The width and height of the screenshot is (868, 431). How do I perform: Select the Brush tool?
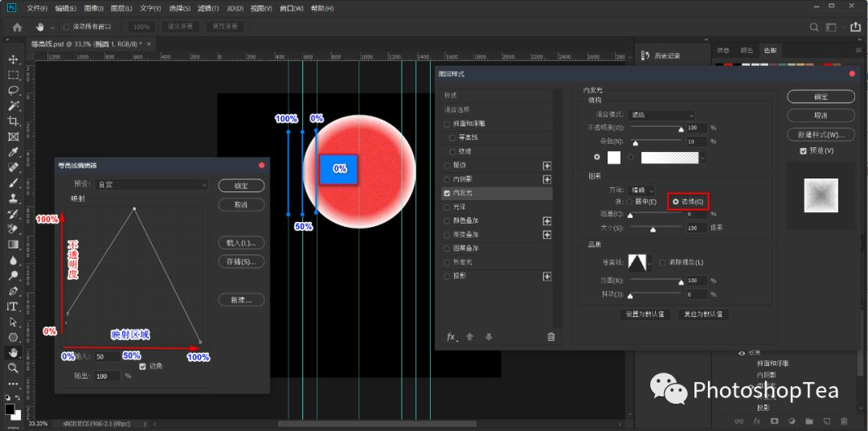point(14,183)
